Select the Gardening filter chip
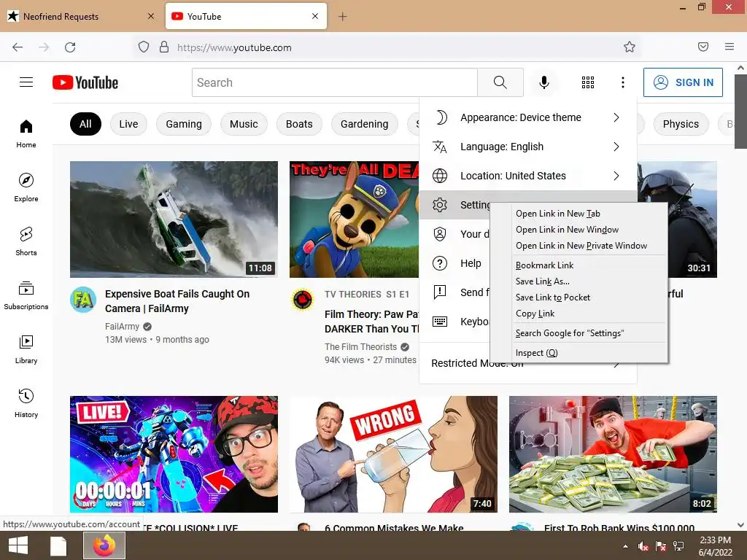This screenshot has height=560, width=747. (365, 124)
